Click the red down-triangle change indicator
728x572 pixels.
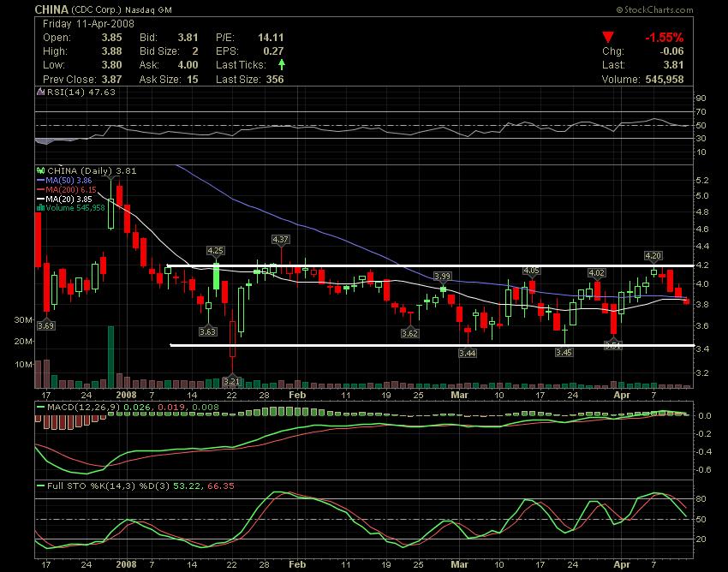(608, 37)
